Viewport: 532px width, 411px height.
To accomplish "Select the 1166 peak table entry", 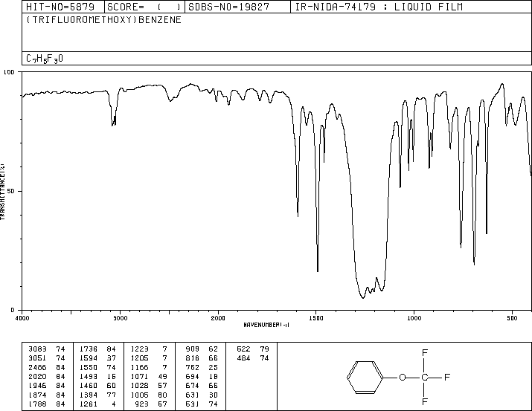I will click(149, 367).
